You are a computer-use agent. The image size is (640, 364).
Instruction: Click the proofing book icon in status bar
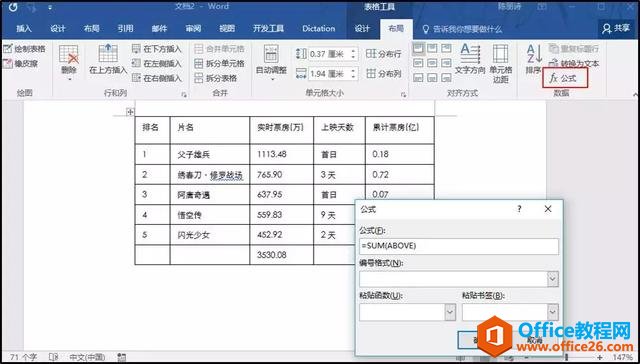[x=53, y=357]
